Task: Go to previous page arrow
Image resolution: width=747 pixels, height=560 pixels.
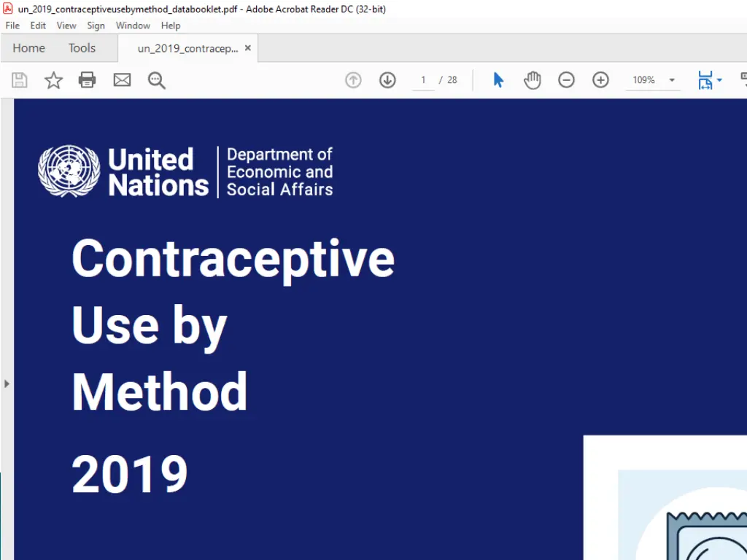Action: 353,80
